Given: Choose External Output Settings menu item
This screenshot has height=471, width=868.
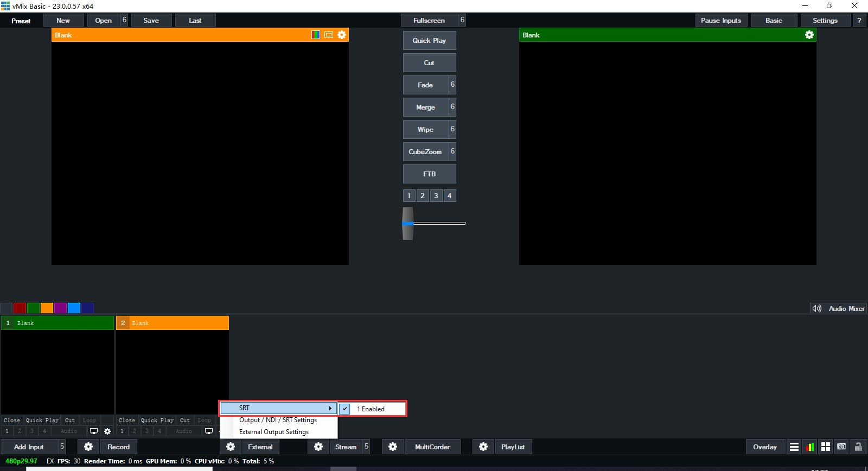Looking at the screenshot, I should [x=274, y=432].
